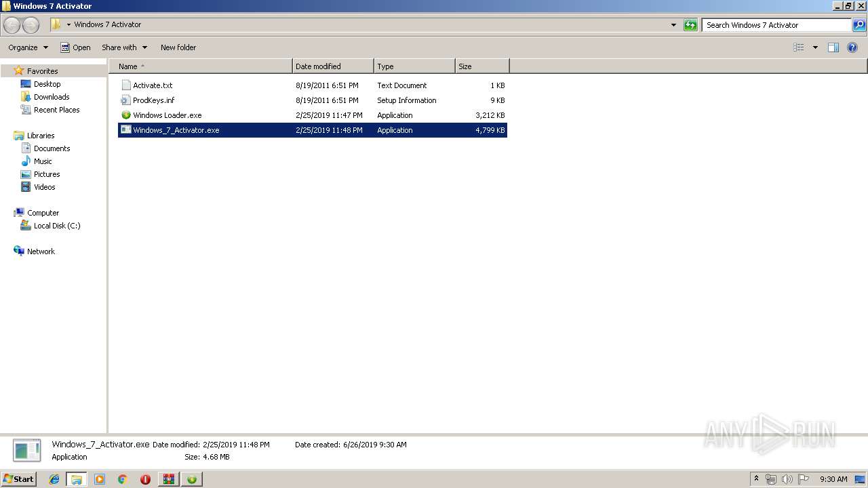Viewport: 868px width, 488px height.
Task: Click the Favorites star icon
Action: [x=19, y=70]
